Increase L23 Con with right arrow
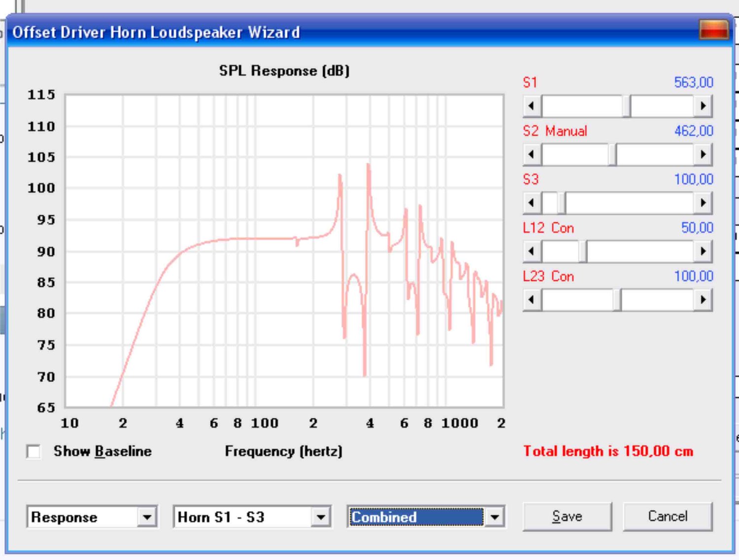This screenshot has width=739, height=560. [x=703, y=300]
